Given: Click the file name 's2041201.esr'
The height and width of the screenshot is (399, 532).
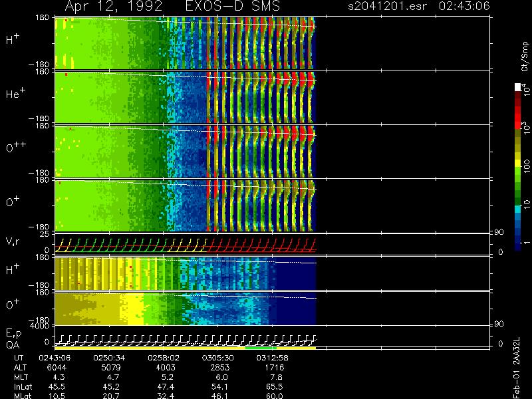Looking at the screenshot, I should coord(387,6).
